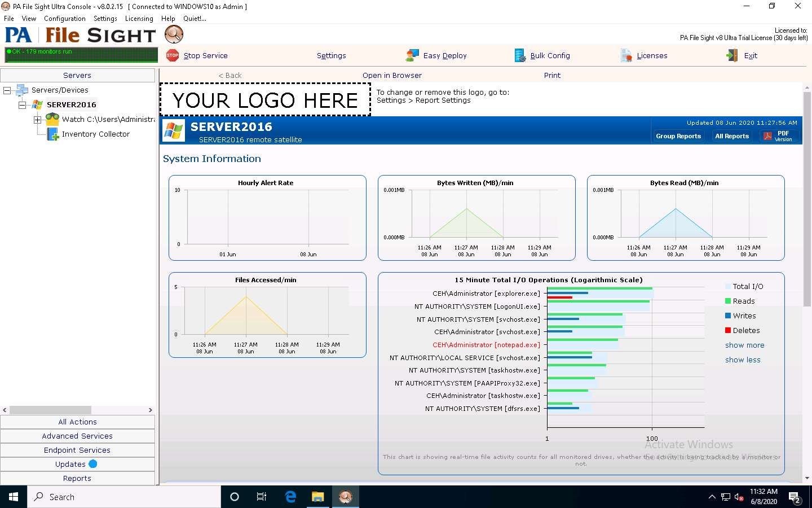Open Cortana circle on taskbar
The width and height of the screenshot is (812, 508).
(235, 497)
